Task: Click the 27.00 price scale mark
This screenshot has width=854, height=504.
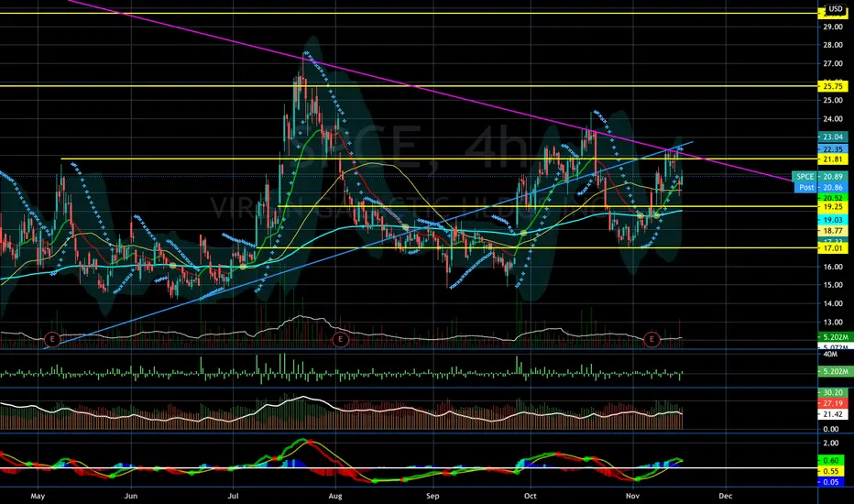Action: [833, 64]
